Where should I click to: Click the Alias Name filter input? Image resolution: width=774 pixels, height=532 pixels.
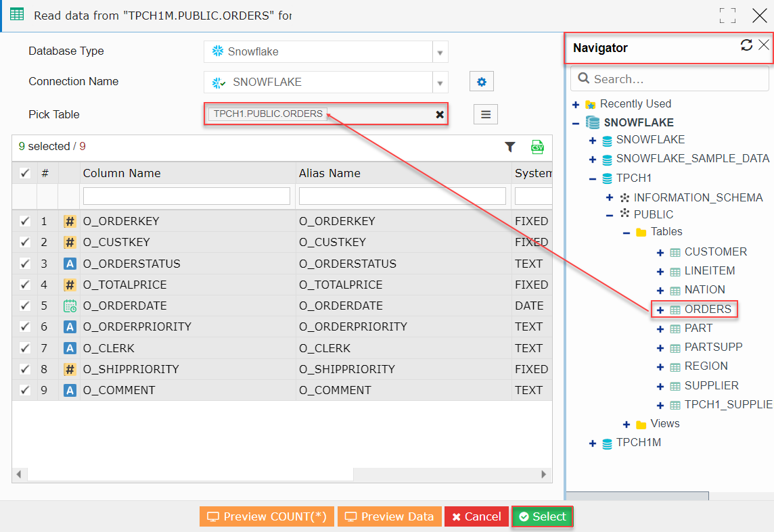(x=403, y=196)
